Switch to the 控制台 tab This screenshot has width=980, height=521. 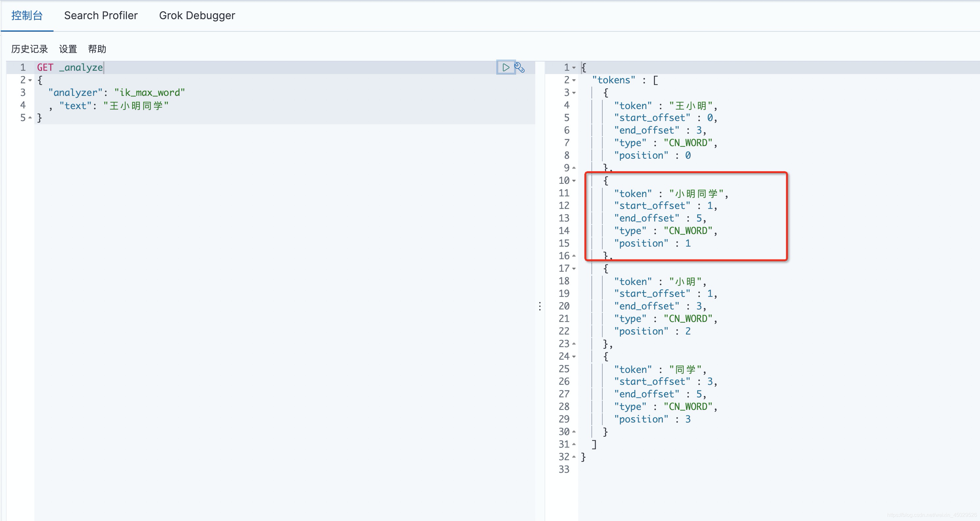27,16
